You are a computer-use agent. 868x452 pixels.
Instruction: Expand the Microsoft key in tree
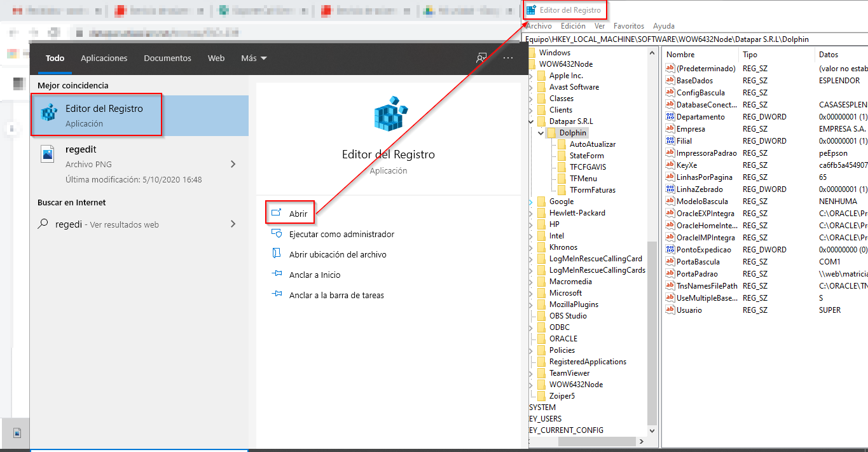(532, 293)
